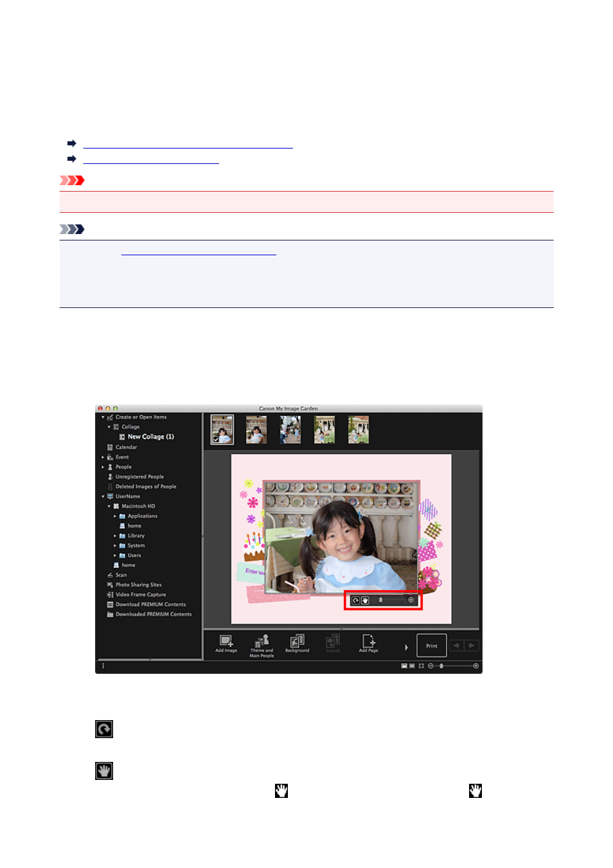Click the information 'i' icon in status bar

[103, 666]
